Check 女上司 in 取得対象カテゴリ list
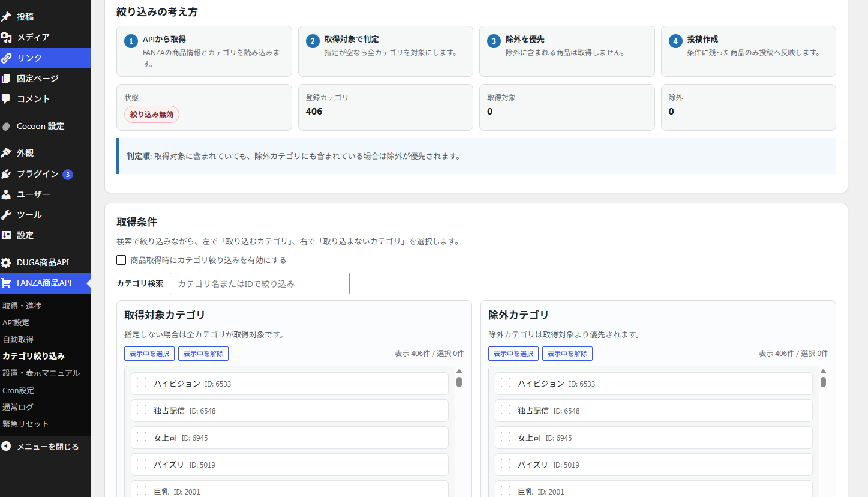The image size is (868, 497). tap(142, 436)
